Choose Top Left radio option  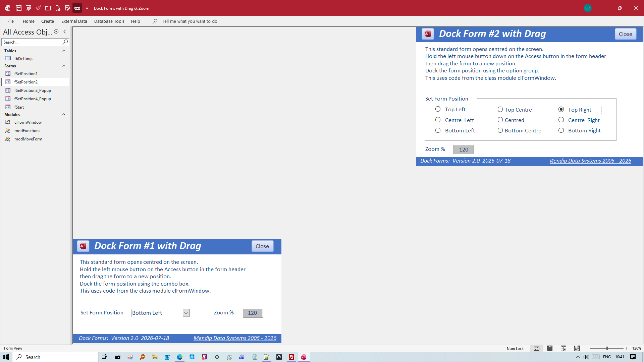pos(438,109)
